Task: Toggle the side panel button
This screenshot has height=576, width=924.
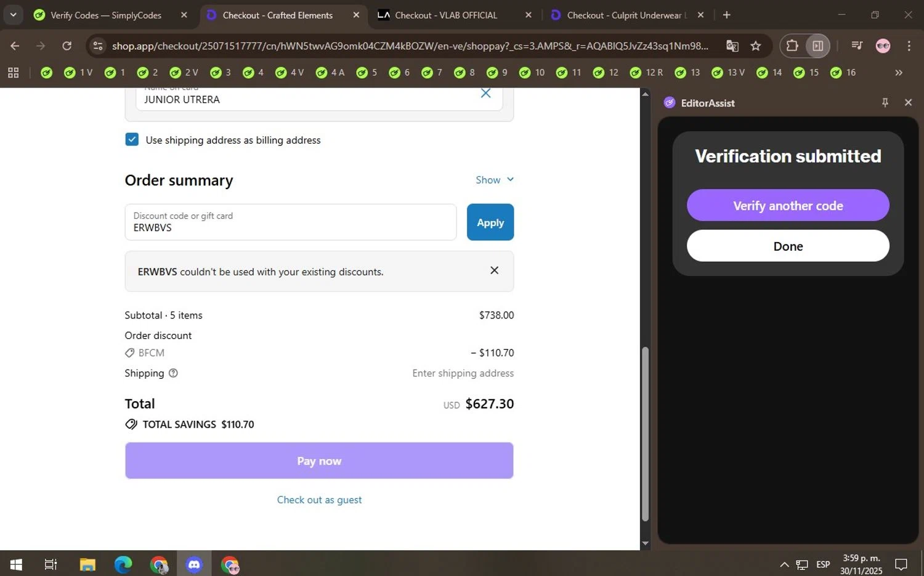Action: click(x=817, y=46)
